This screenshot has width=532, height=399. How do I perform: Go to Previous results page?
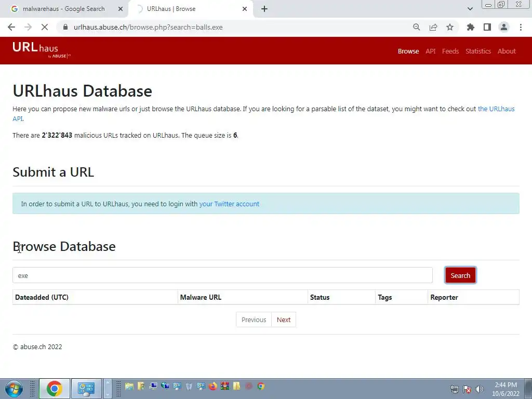click(254, 320)
